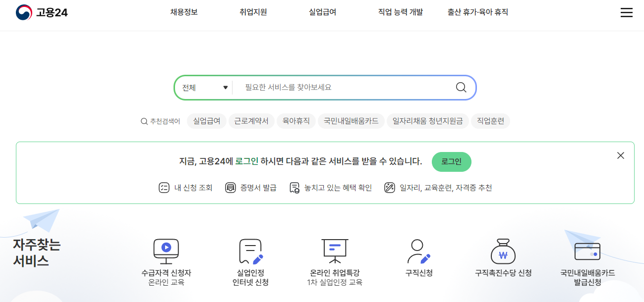Click the 고용24 logo
Image resolution: width=644 pixels, height=302 pixels.
pyautogui.click(x=42, y=12)
